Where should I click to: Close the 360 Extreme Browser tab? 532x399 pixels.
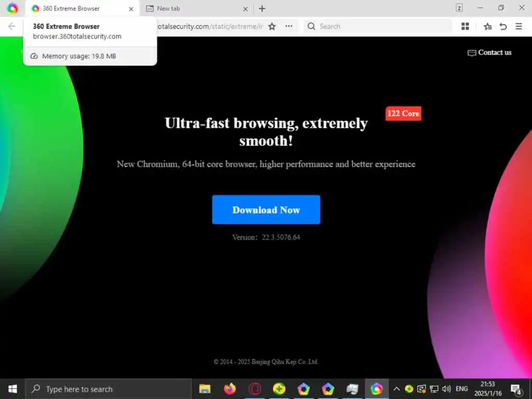[x=131, y=9]
